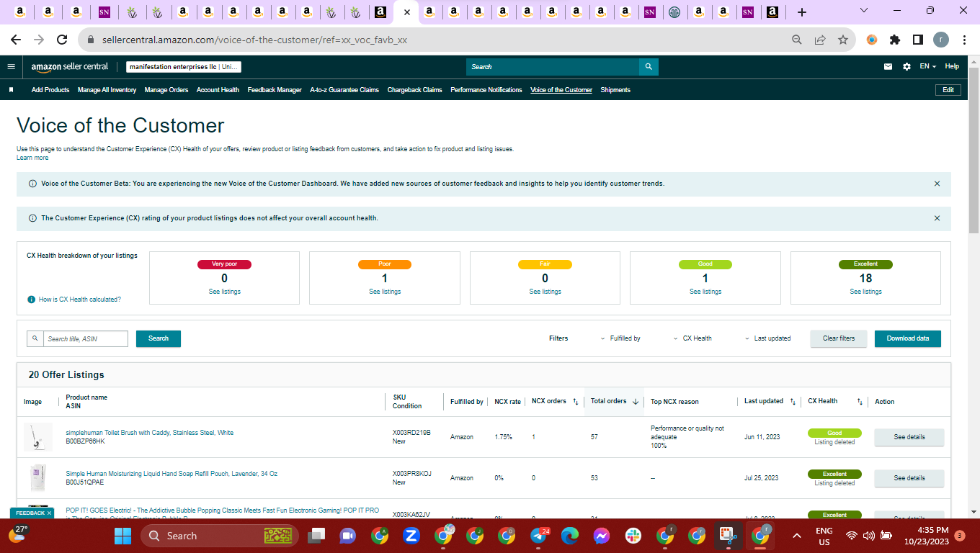Open the Windows Start menu
Screen dimensions: 980x553
click(123, 536)
